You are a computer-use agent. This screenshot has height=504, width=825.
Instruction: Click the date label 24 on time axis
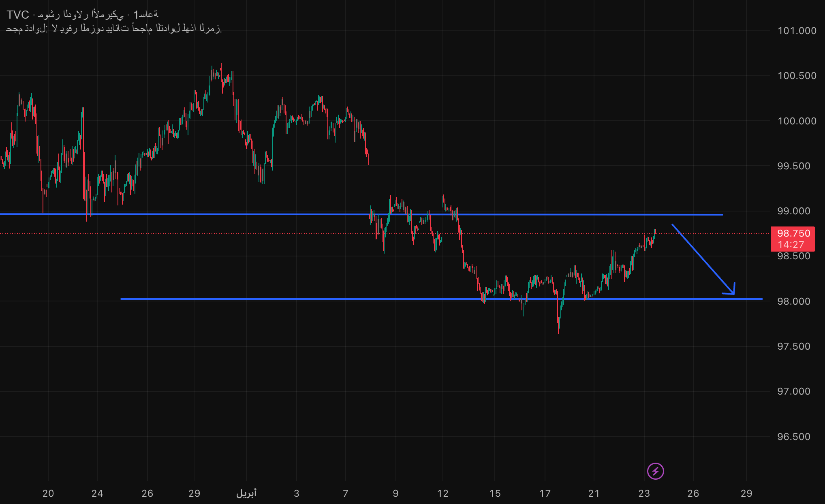click(x=97, y=493)
